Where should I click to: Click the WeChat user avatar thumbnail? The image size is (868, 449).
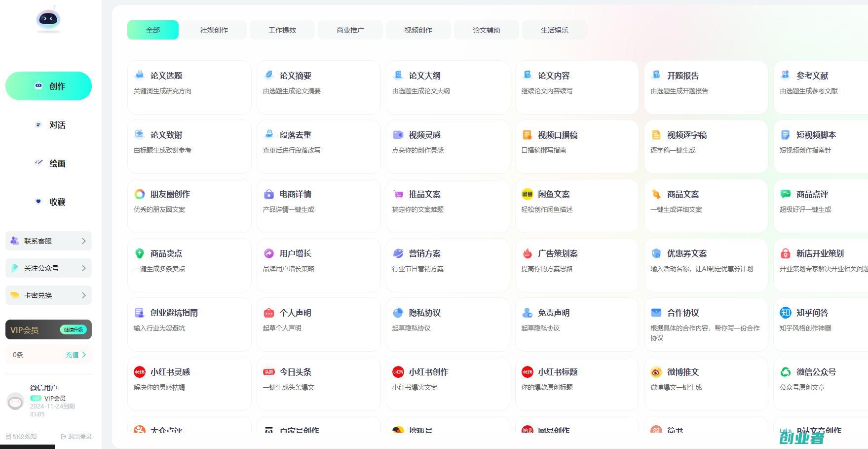click(x=15, y=402)
